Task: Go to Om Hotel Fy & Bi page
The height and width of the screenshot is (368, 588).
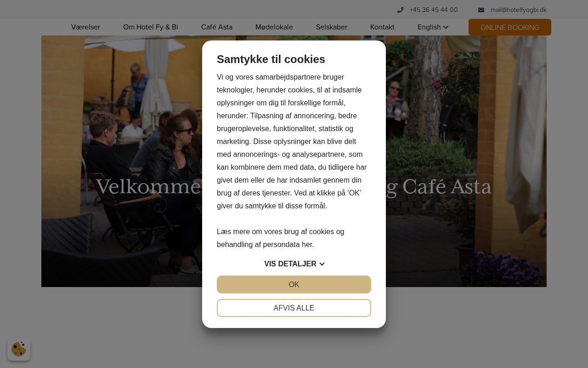Action: [151, 27]
